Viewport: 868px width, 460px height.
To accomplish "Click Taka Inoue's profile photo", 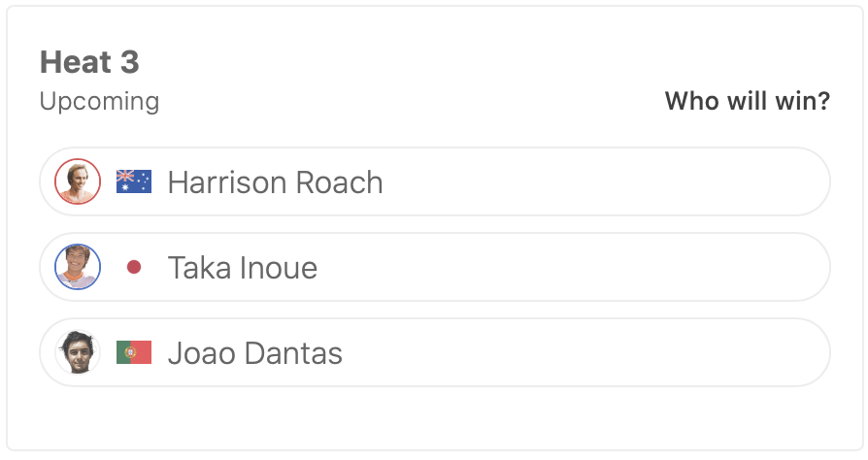I will click(x=78, y=267).
